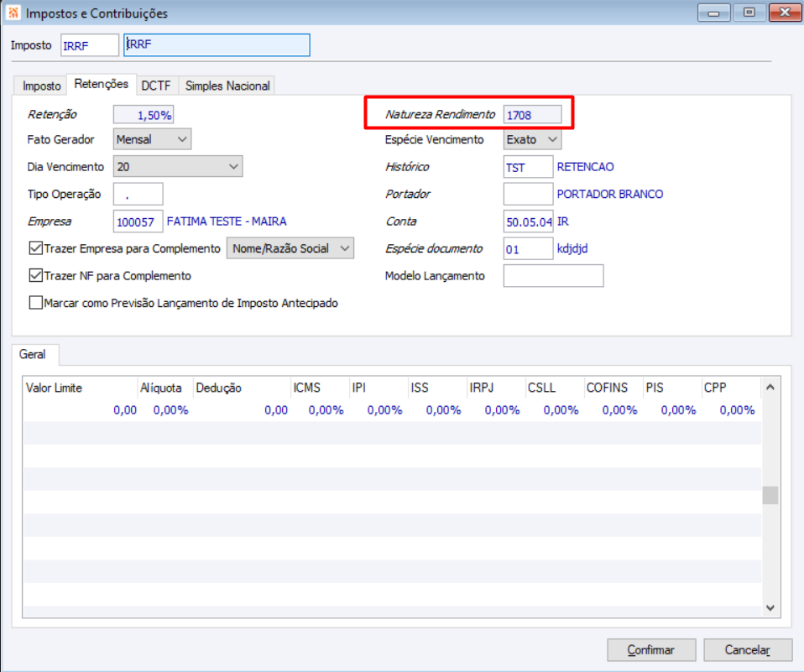Open the Espécie Vencimento dropdown
This screenshot has height=672, width=804.
[532, 139]
